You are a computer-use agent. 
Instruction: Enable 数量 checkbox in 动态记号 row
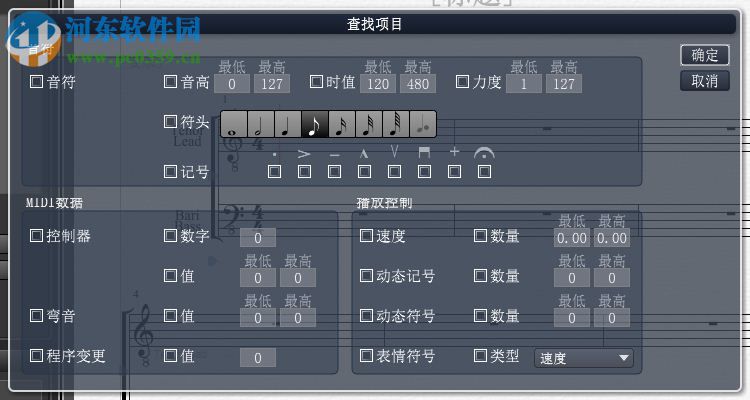(x=480, y=276)
